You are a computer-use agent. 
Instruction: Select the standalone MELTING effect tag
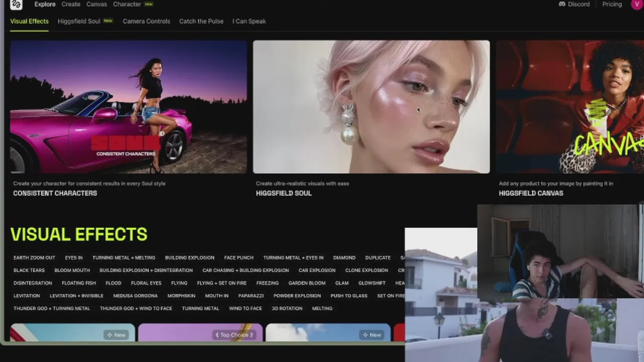[x=322, y=308]
